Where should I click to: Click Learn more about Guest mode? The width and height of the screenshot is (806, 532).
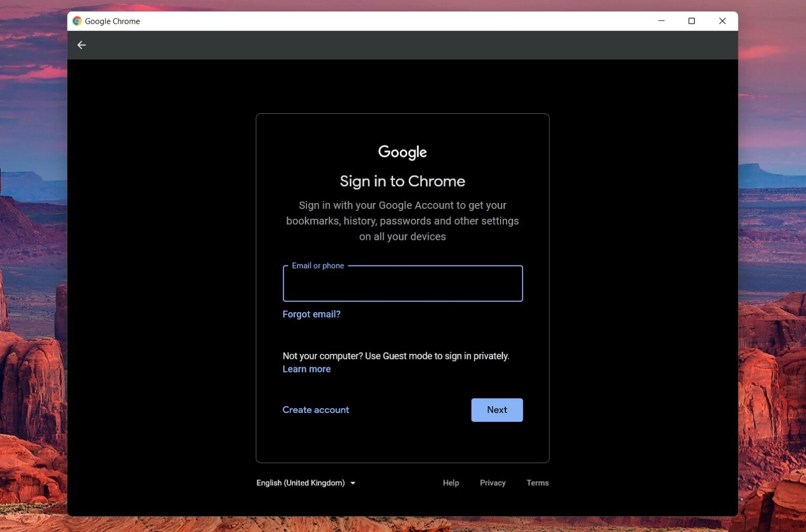click(x=306, y=369)
